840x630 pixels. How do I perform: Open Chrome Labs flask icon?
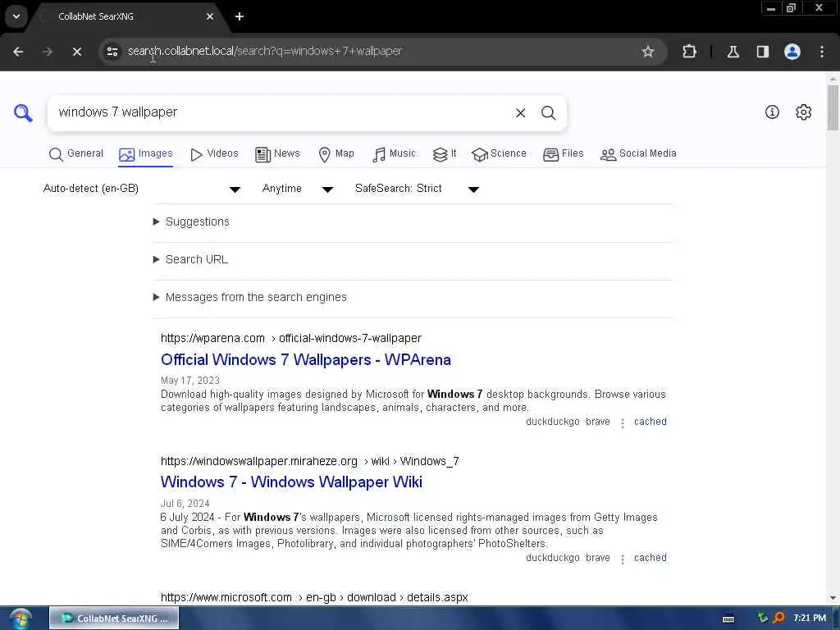(x=733, y=52)
